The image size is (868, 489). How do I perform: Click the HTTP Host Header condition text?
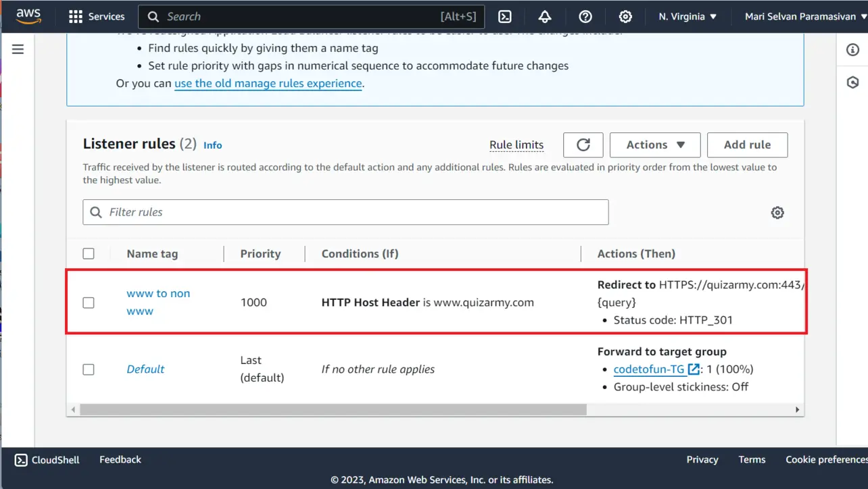pyautogui.click(x=428, y=303)
